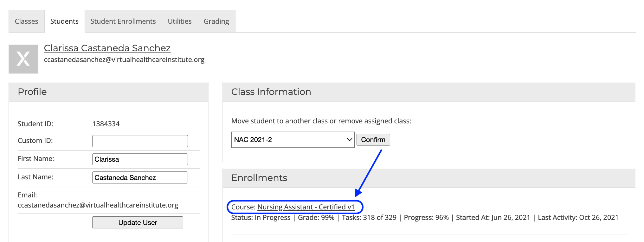Focus the First Name field

pos(140,159)
